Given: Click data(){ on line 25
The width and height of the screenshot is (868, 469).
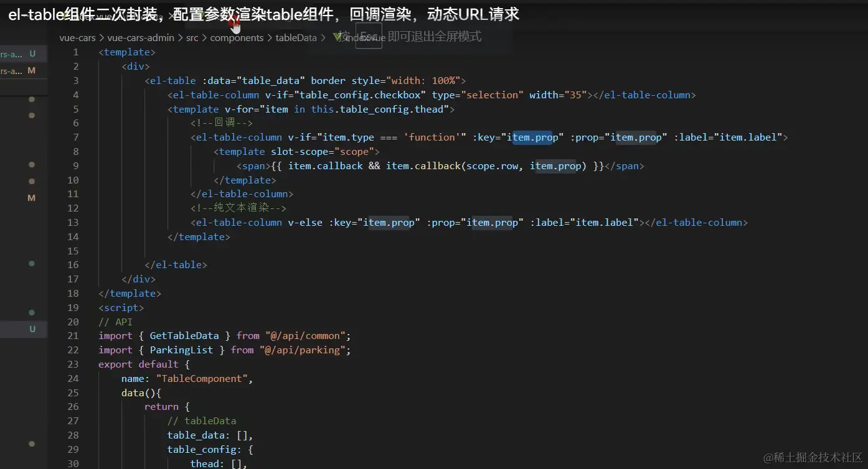Looking at the screenshot, I should click(x=141, y=393).
